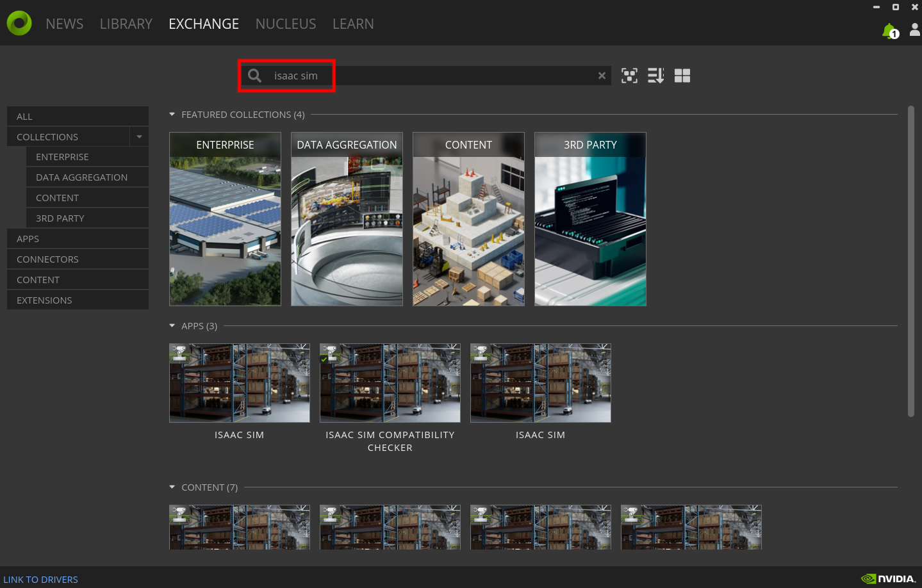
Task: Open the NEWS tab
Action: coord(65,24)
